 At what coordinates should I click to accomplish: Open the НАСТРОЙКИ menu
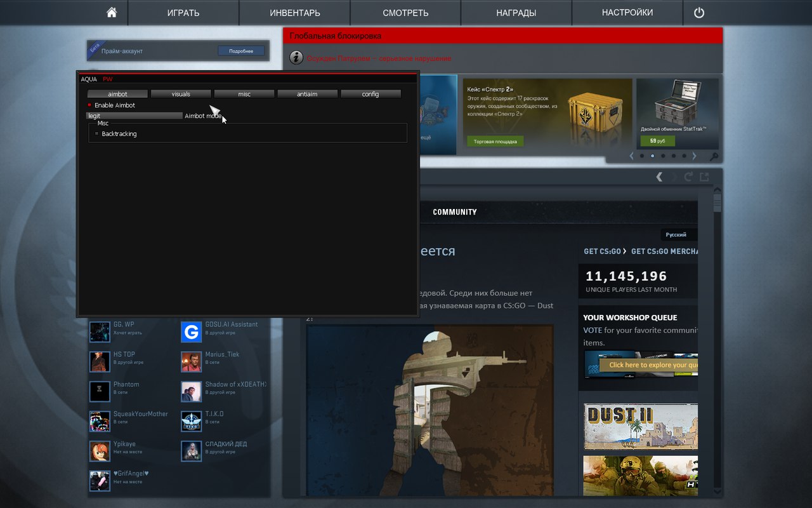click(627, 13)
